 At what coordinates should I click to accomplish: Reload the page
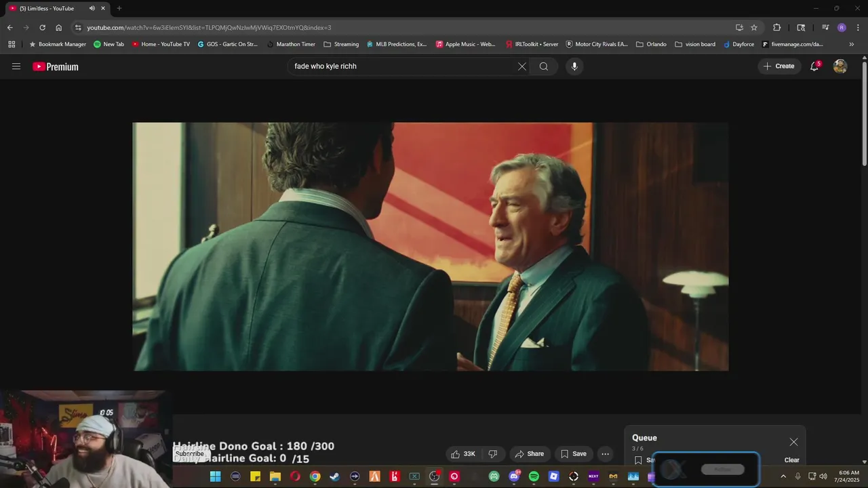(x=42, y=28)
